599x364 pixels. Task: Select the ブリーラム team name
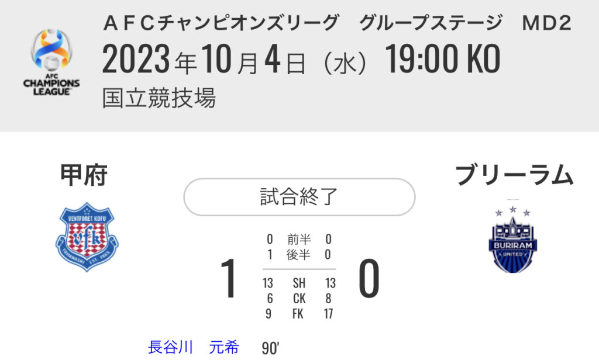[514, 175]
